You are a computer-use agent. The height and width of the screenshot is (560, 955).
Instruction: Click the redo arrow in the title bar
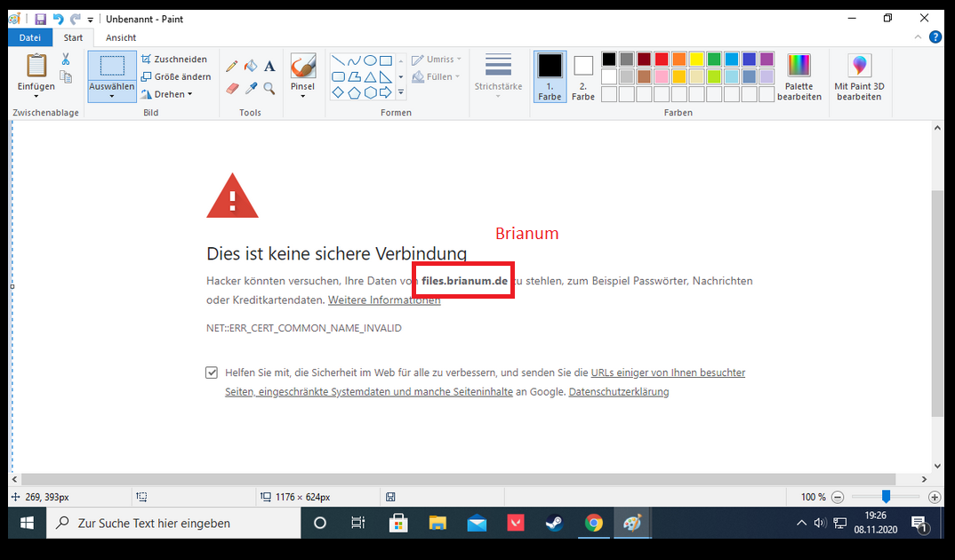(75, 19)
